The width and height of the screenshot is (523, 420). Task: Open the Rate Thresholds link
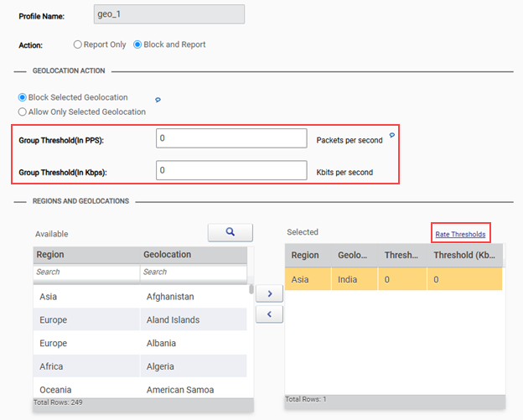460,235
